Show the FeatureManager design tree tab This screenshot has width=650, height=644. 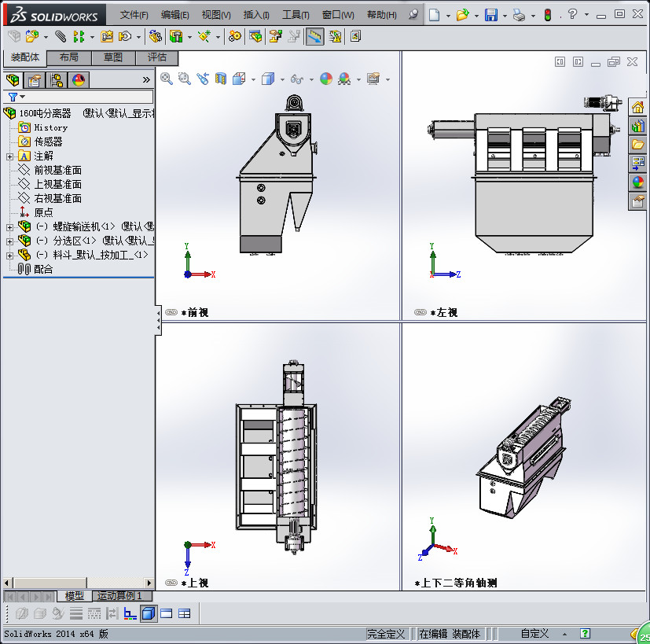[13, 79]
